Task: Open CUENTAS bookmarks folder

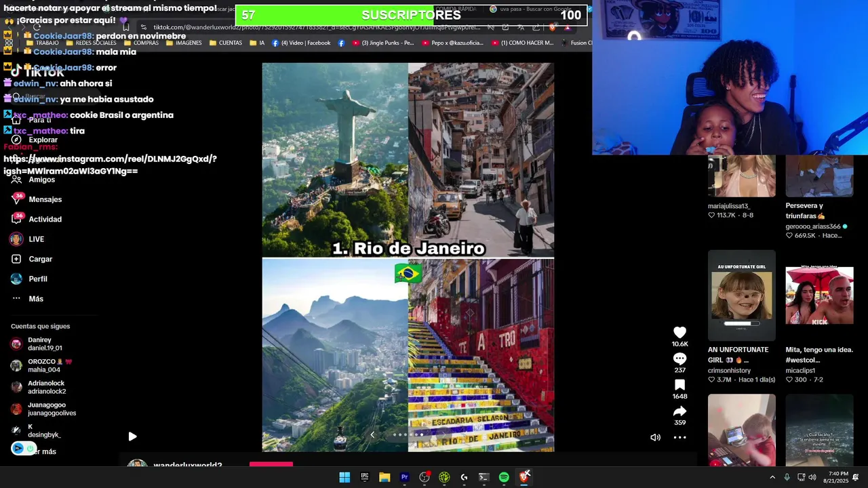Action: (x=226, y=43)
